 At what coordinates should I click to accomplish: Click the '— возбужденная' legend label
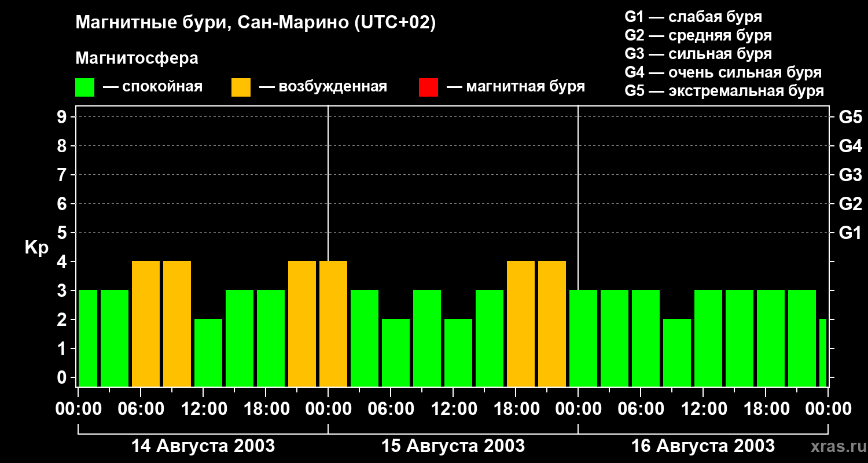(323, 87)
